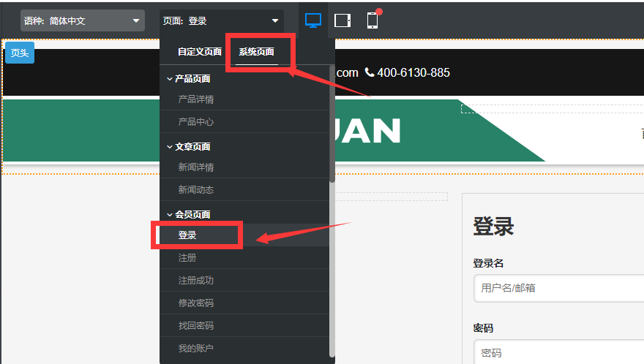644x364 pixels.
Task: Click the 页头 header label
Action: point(20,53)
